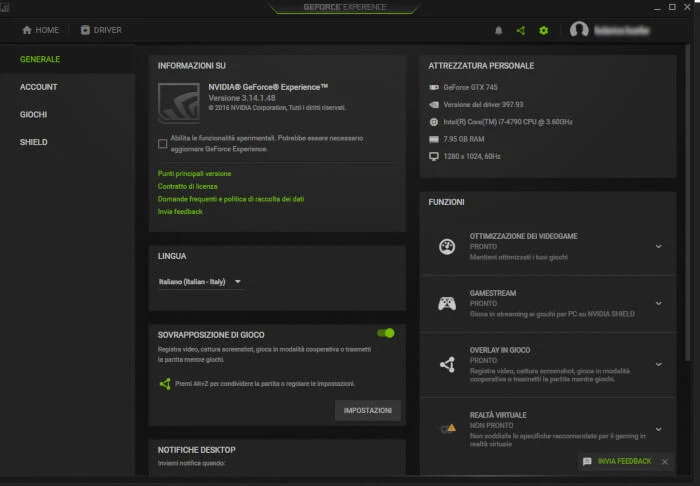
Task: Click the Invia feedback link
Action: point(180,212)
